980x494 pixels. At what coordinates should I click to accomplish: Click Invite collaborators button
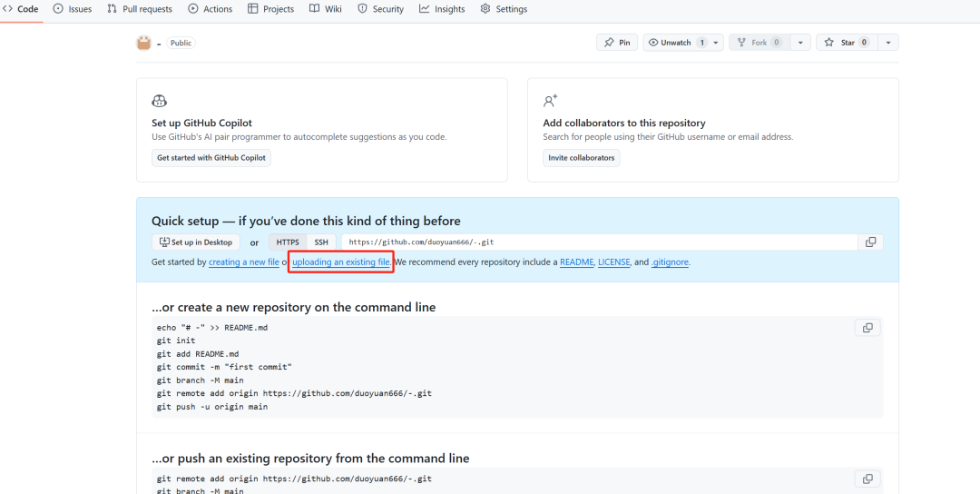(582, 158)
